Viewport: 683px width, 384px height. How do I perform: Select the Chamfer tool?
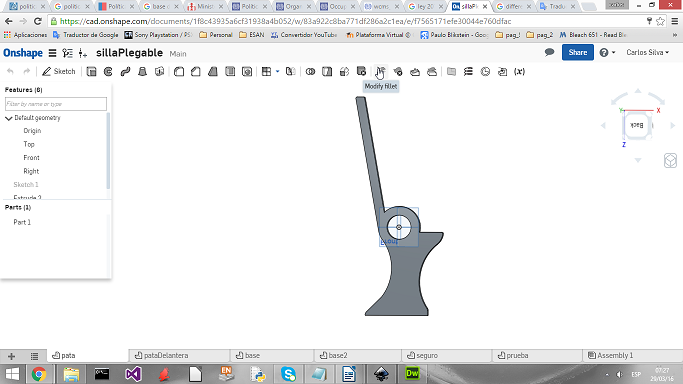click(196, 71)
